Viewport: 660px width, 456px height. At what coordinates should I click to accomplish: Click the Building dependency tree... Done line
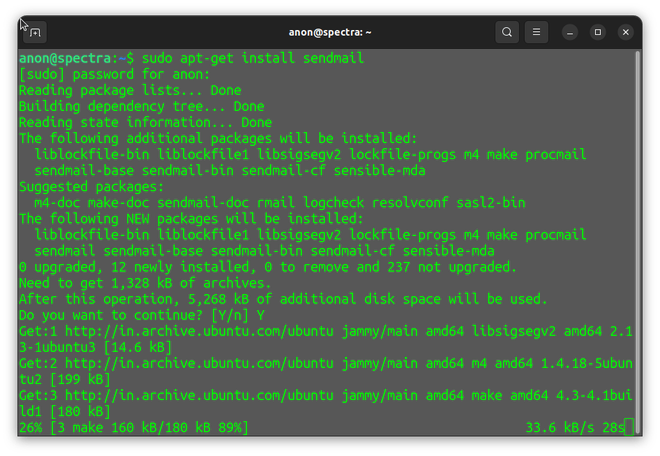click(x=141, y=106)
